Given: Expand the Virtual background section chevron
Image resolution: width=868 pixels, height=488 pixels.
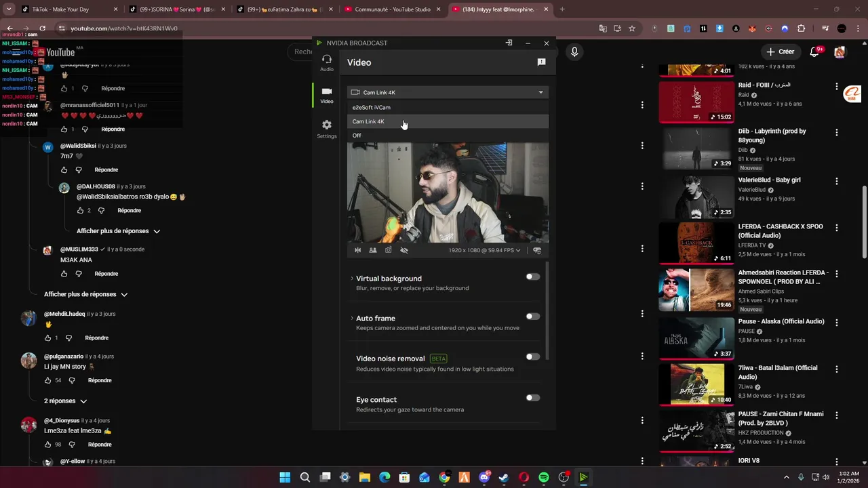Looking at the screenshot, I should coord(352,279).
